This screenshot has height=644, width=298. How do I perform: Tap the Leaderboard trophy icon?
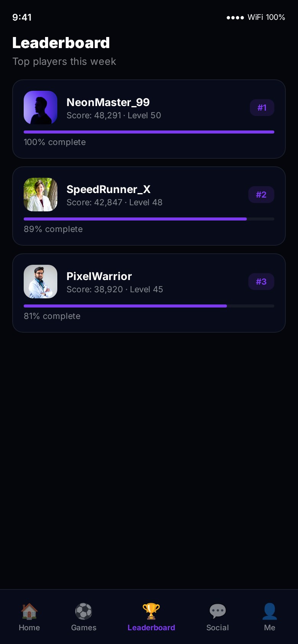coord(151,611)
